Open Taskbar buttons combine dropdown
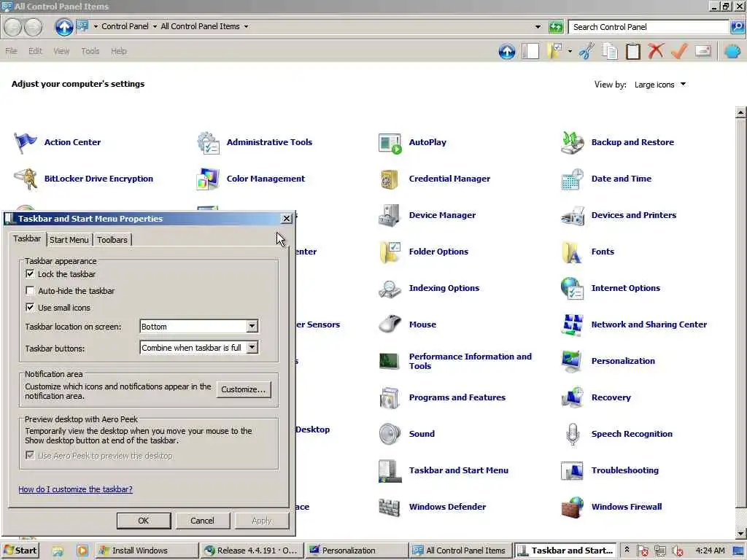Screen dimensions: 747x560 point(199,348)
